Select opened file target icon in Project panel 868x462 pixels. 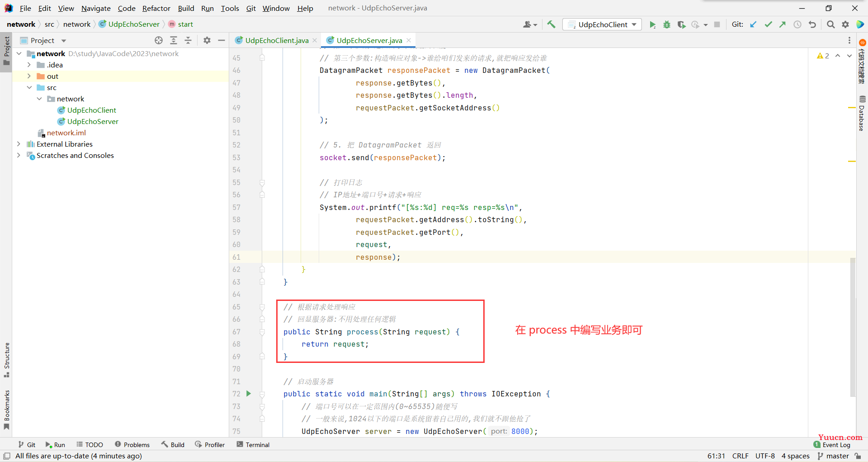(x=159, y=40)
